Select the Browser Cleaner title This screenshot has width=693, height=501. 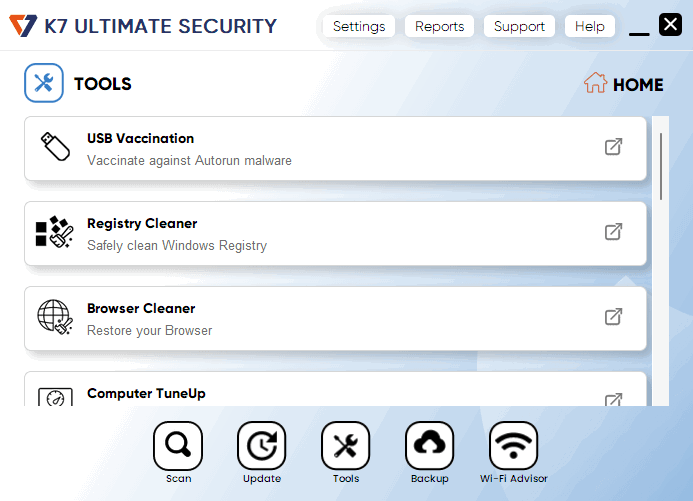(x=141, y=308)
